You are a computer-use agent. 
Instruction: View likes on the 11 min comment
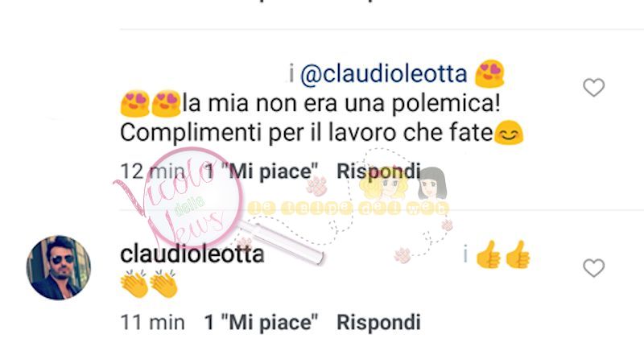point(261,322)
